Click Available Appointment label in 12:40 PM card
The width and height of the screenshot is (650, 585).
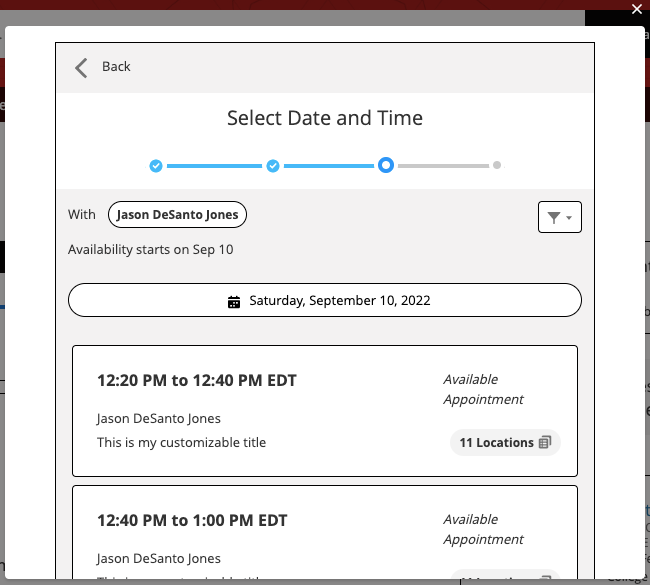(483, 529)
